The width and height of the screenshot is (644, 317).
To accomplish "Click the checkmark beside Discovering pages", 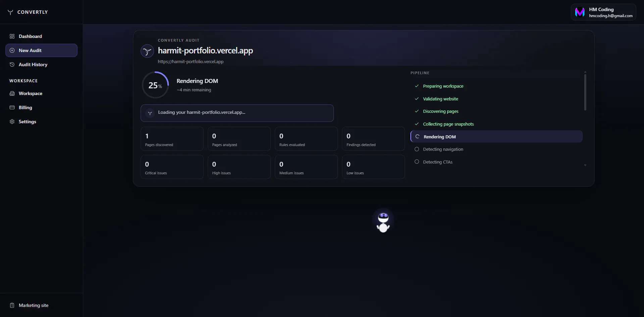I will [x=417, y=111].
